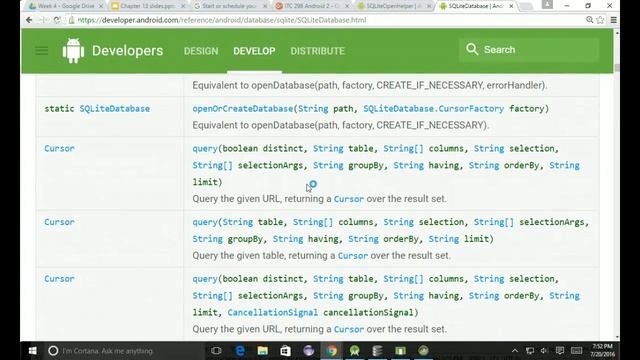
Task: Switch to Android Studio in the taskbar
Action: (354, 351)
